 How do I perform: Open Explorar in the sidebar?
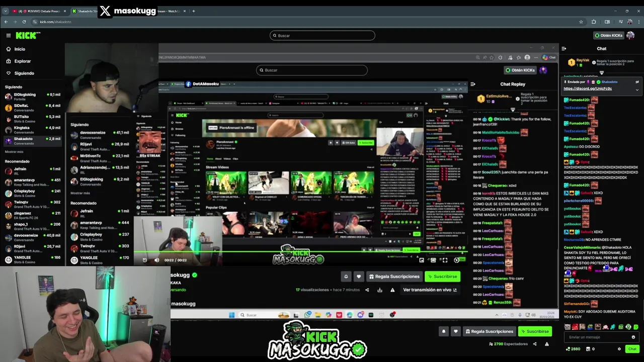[22, 61]
